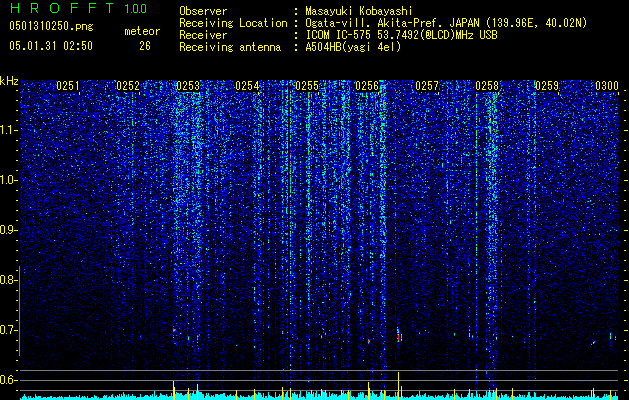Click the 0253 time marker
The width and height of the screenshot is (629, 400).
(x=188, y=86)
